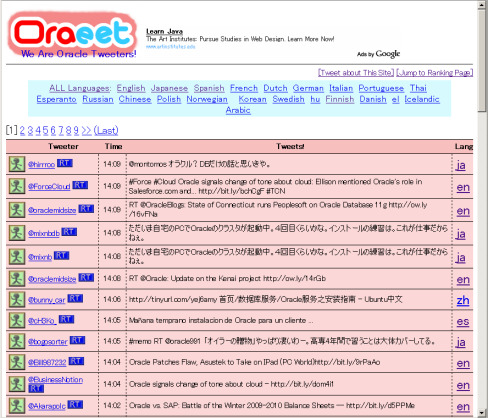Select ALL Languages filter
Image resolution: width=488 pixels, height=418 pixels.
80,88
